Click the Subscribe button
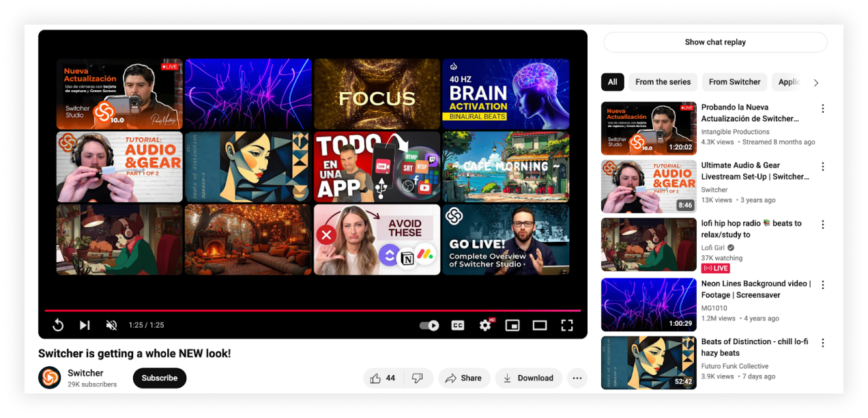This screenshot has height=418, width=868. [x=159, y=378]
